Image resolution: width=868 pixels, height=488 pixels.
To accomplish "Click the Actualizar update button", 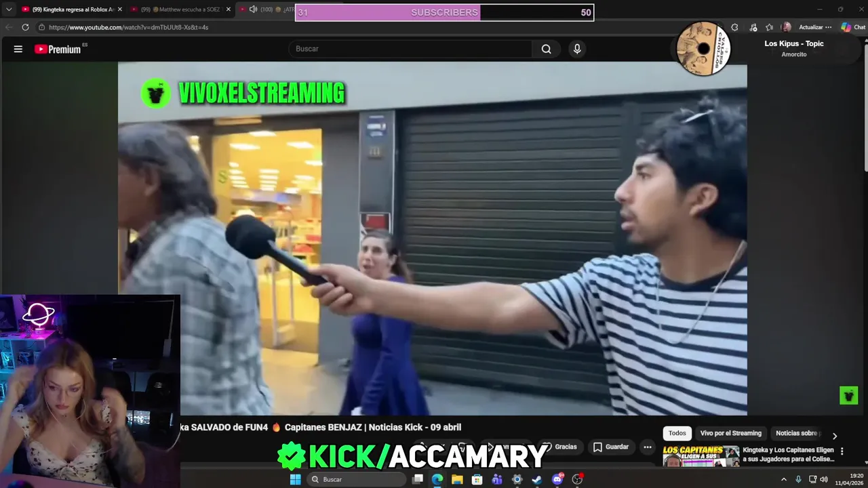I will [x=811, y=27].
